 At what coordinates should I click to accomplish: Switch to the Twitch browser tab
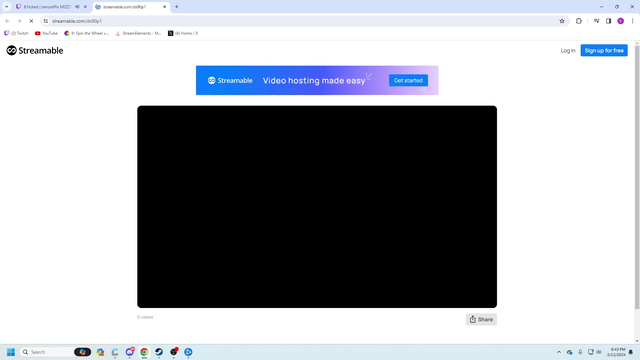point(47,7)
